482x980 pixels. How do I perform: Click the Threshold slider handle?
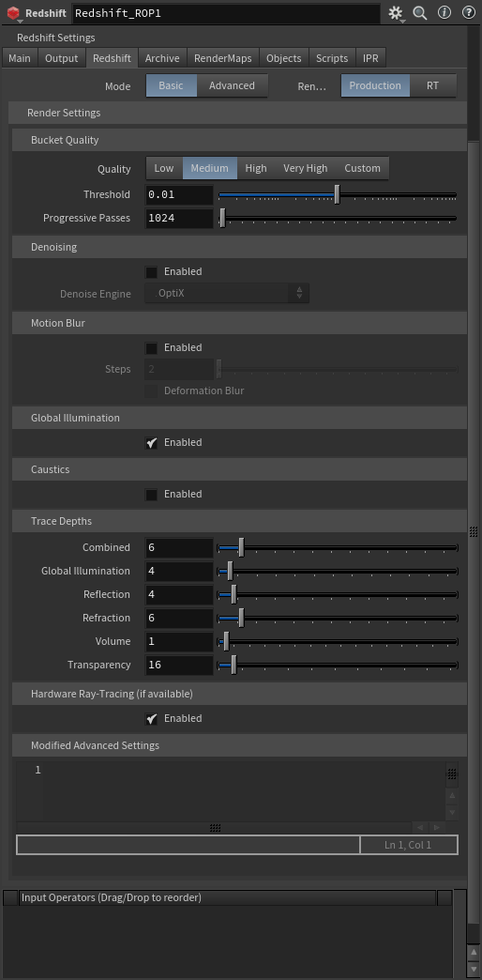click(338, 194)
